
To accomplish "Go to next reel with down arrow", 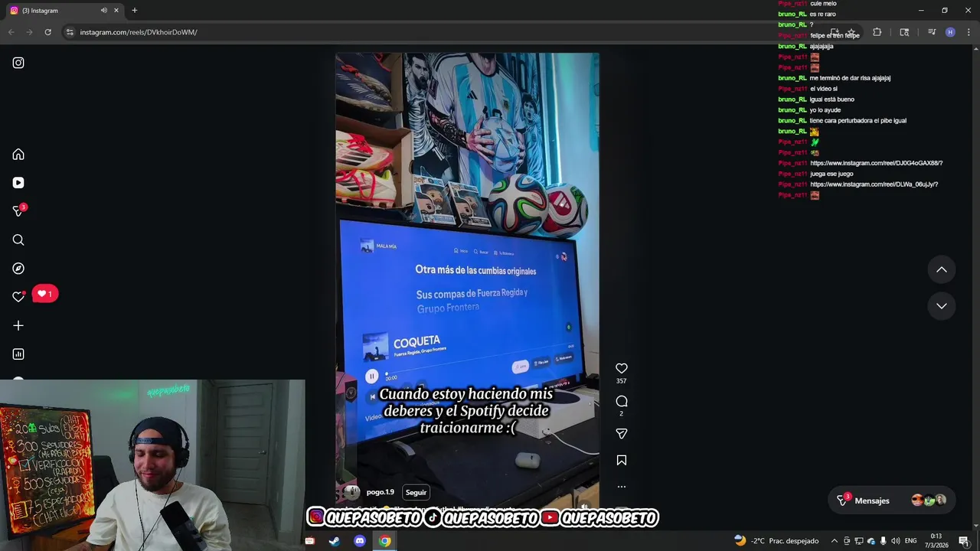I will coord(942,305).
